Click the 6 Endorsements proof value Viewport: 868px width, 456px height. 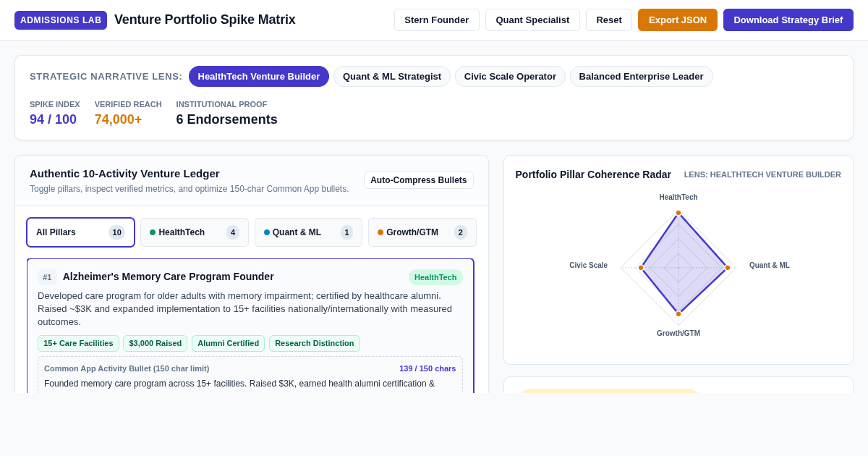227,119
